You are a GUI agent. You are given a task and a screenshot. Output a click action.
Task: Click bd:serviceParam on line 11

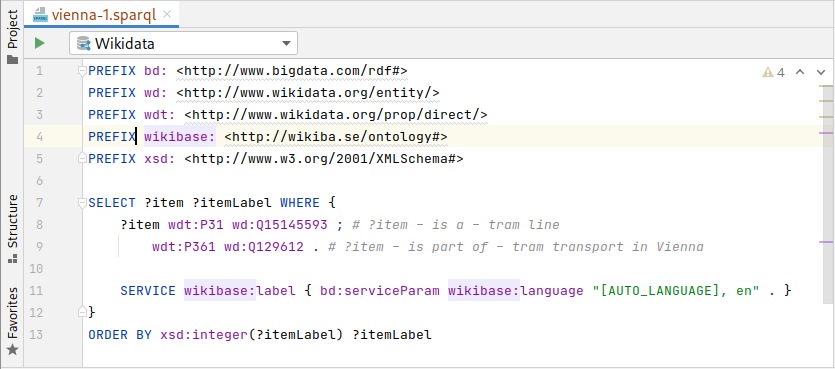(380, 291)
